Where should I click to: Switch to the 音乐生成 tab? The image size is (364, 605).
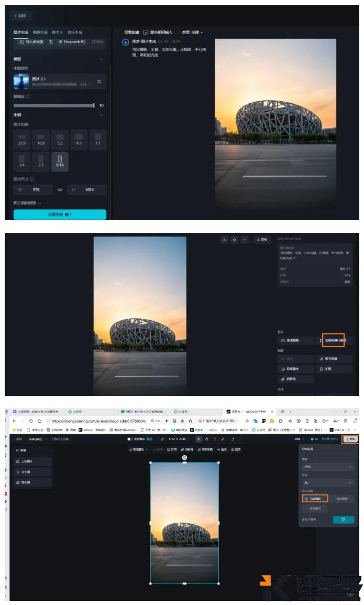[74, 33]
